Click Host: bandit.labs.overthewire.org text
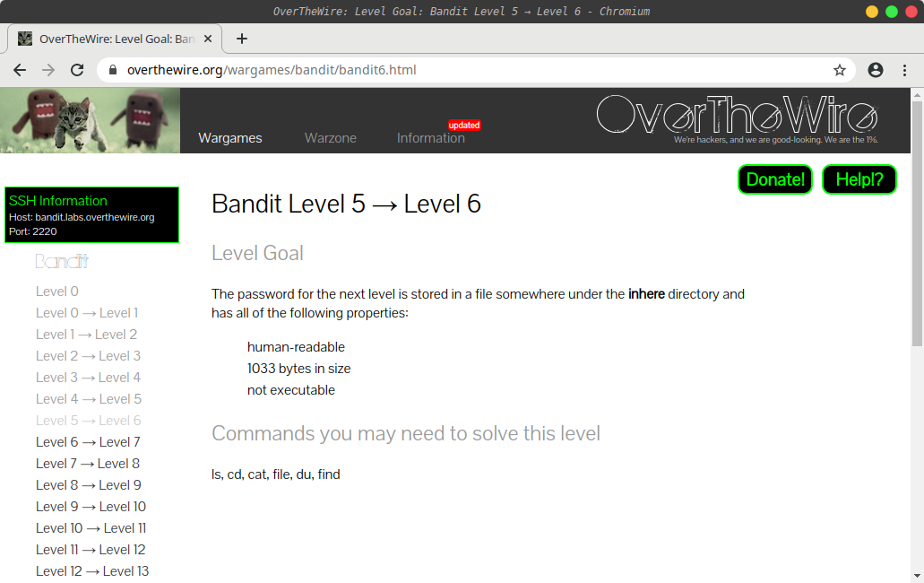Viewport: 924px width, 583px height. 82,217
